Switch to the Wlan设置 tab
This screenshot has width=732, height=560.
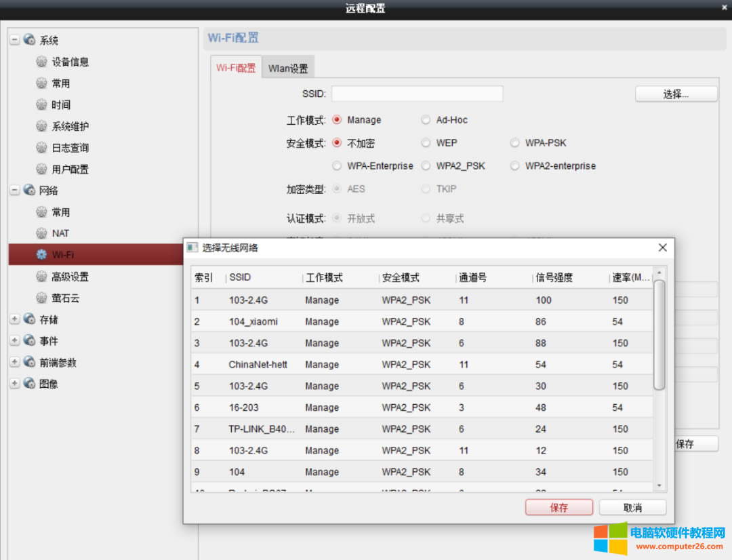pos(288,68)
